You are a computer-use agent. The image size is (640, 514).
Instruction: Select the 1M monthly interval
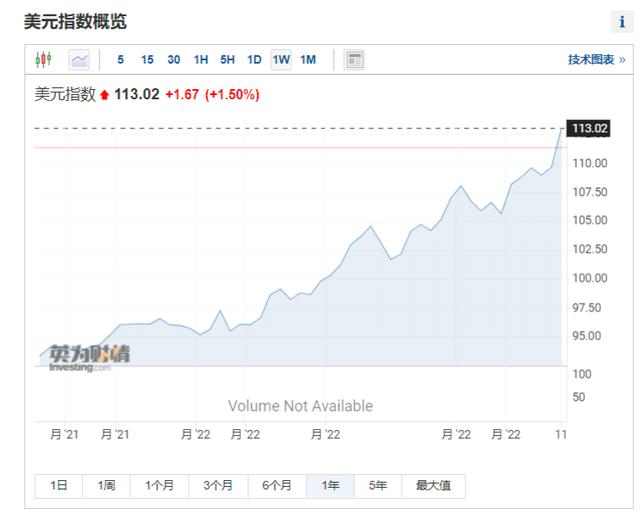point(308,60)
